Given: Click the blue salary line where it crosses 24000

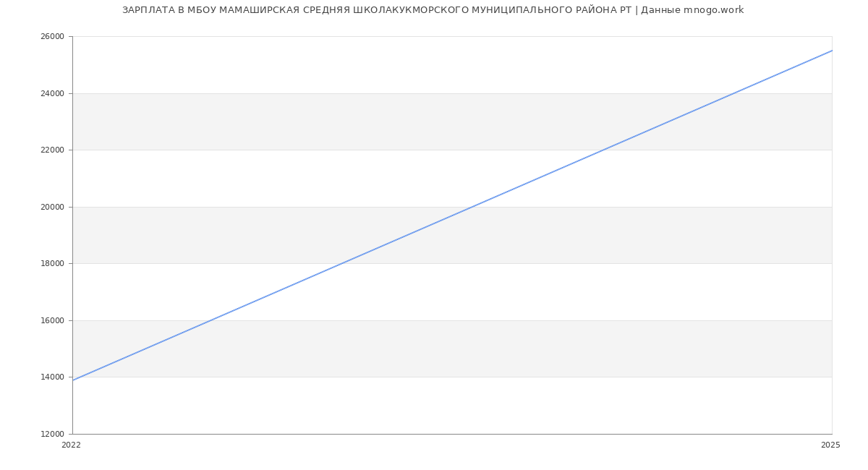Looking at the screenshot, I should coord(733,93).
